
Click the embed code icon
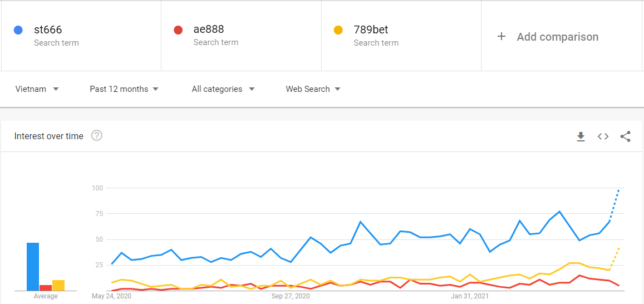coord(603,136)
